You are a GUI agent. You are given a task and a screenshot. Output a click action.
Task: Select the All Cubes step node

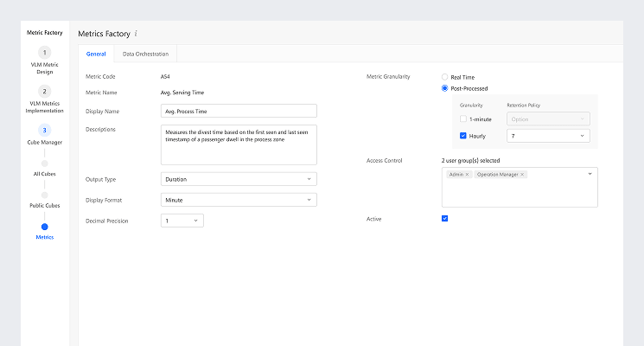45,163
